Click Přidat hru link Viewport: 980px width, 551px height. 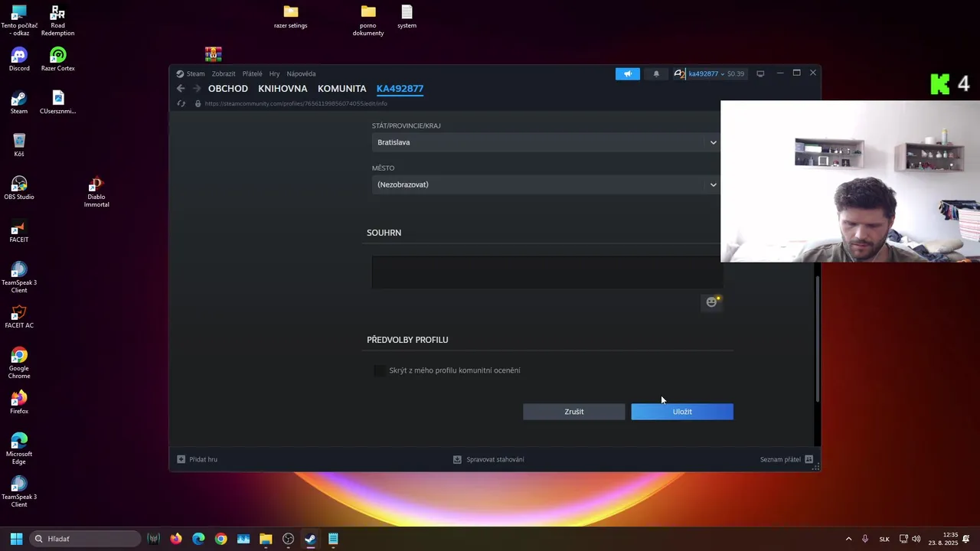pos(198,459)
